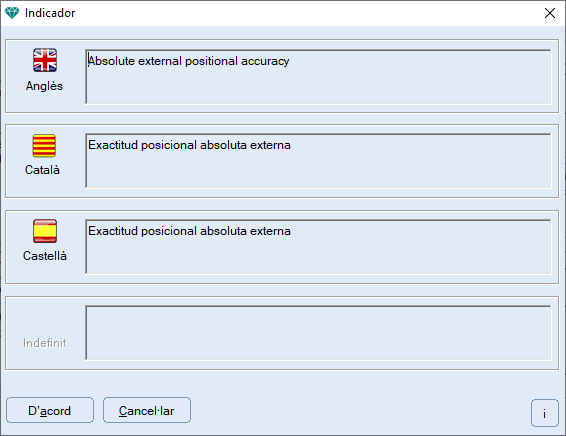Close the Indicador dialog window
Image resolution: width=566 pixels, height=436 pixels.
tap(549, 13)
